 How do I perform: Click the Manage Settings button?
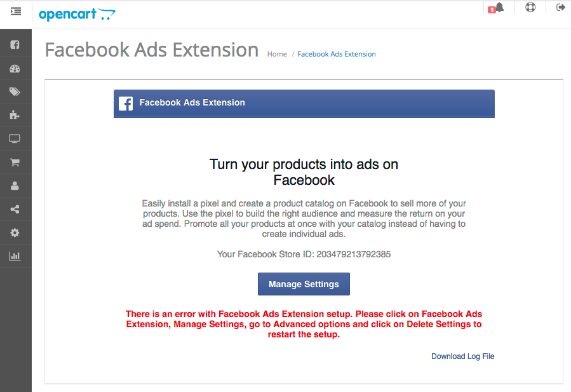click(304, 284)
